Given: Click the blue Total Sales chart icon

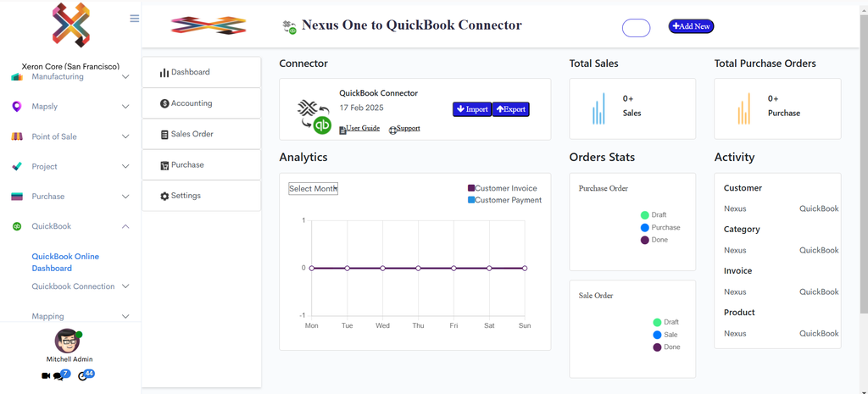Looking at the screenshot, I should (598, 108).
